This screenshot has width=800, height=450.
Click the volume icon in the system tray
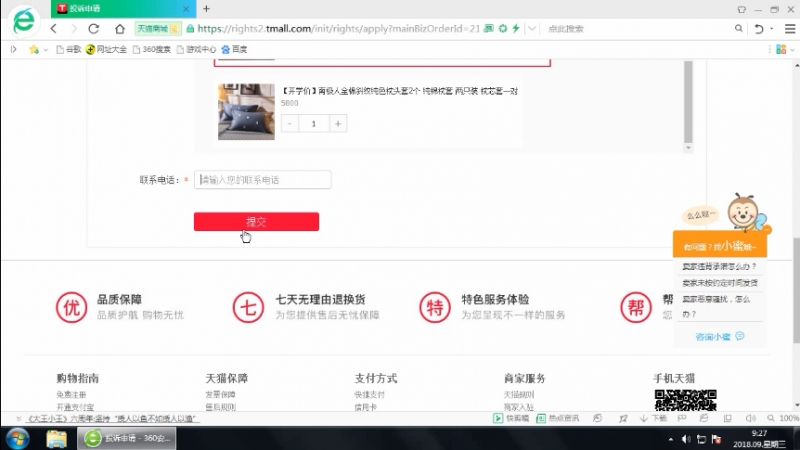pyautogui.click(x=686, y=439)
